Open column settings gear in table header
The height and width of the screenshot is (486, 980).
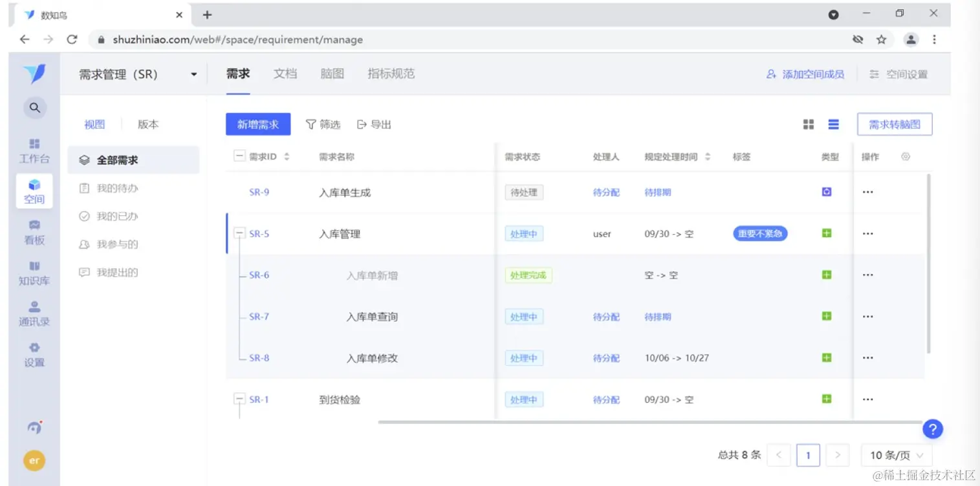click(906, 156)
